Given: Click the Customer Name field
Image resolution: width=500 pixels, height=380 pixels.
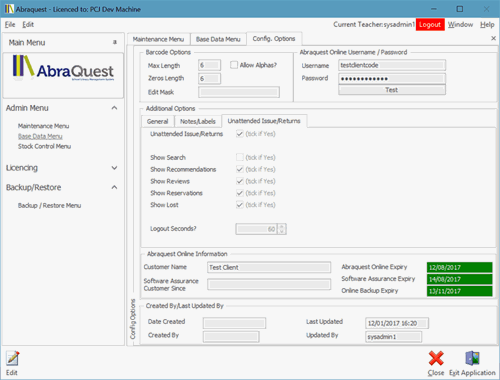Looking at the screenshot, I should tap(269, 267).
